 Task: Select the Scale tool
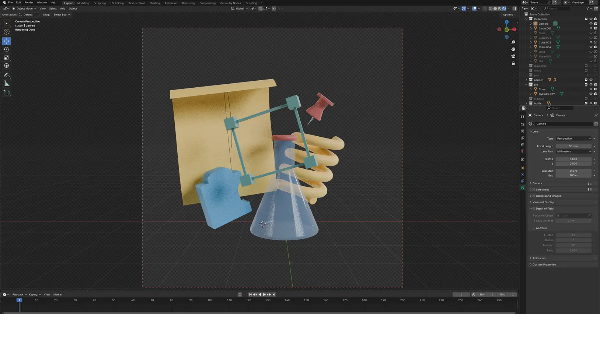(7, 57)
